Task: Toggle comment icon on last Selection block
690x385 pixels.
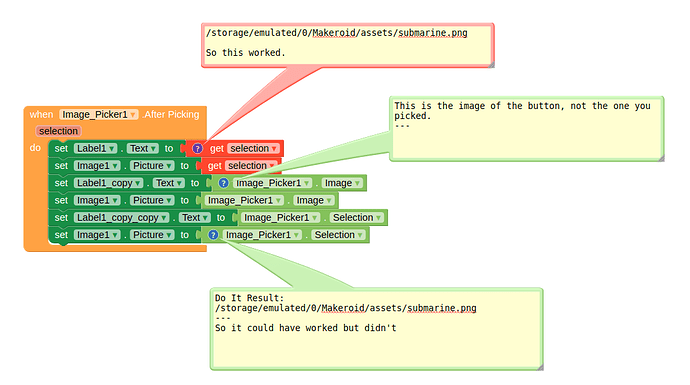Action: [x=213, y=235]
